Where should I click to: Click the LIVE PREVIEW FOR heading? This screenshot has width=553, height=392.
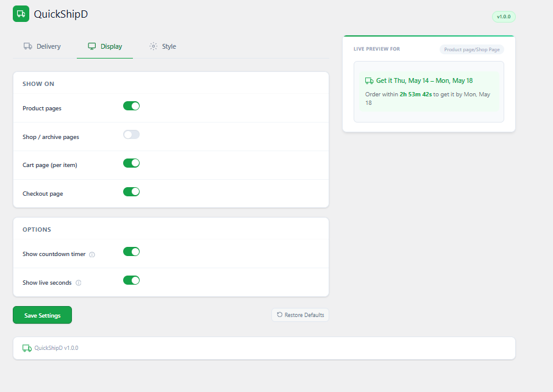tap(377, 49)
